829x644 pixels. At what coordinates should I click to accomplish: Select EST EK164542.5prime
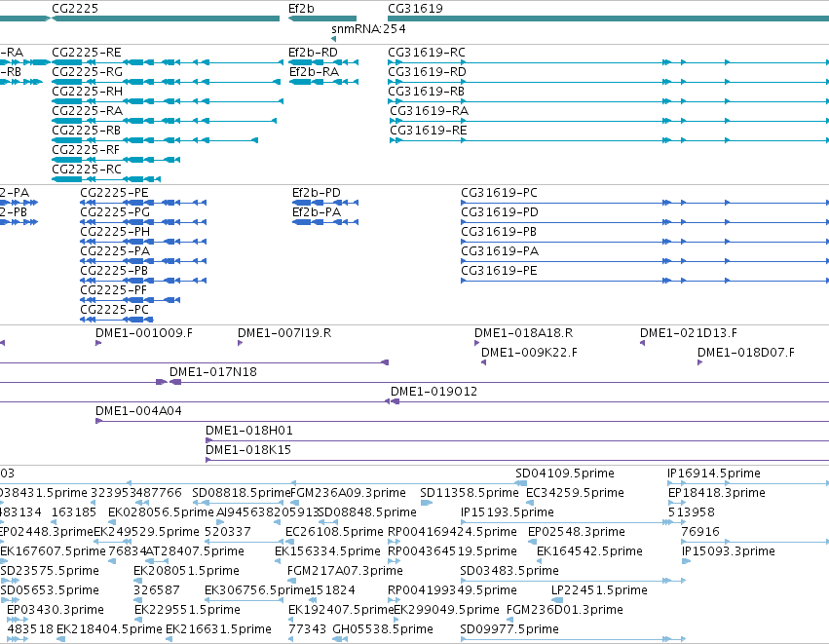(589, 552)
